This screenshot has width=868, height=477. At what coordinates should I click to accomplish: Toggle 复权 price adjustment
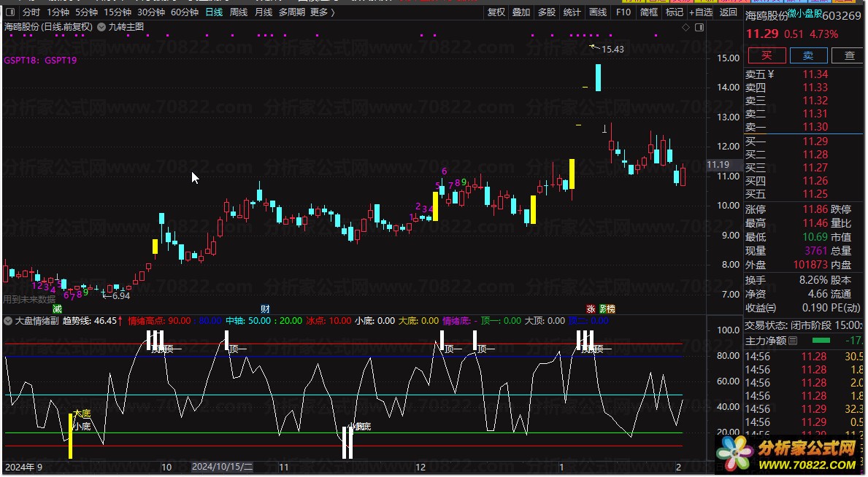click(x=496, y=12)
